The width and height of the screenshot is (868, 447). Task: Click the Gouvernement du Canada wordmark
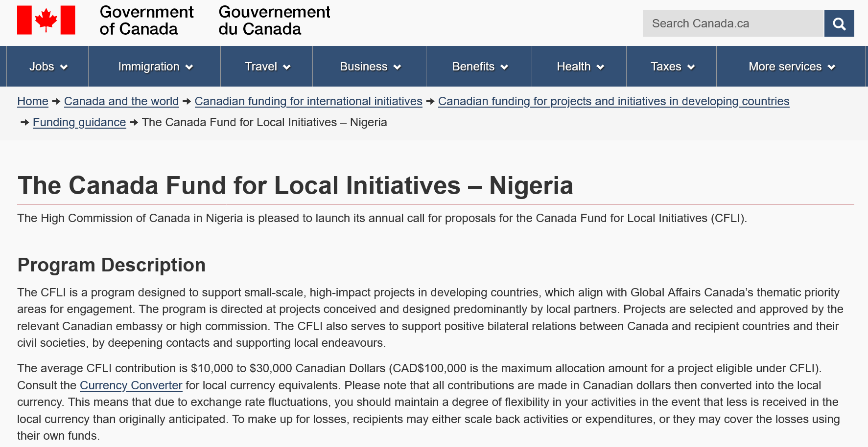click(274, 21)
